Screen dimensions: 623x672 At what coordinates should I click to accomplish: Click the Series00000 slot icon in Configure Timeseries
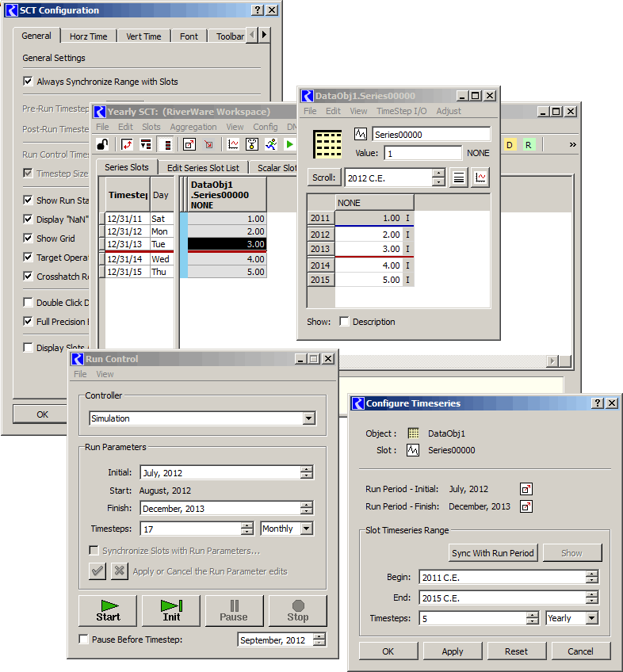coord(413,450)
